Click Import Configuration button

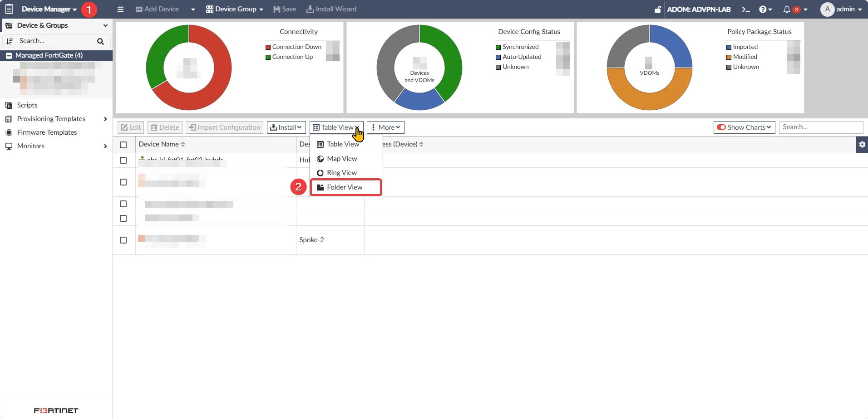coord(224,127)
